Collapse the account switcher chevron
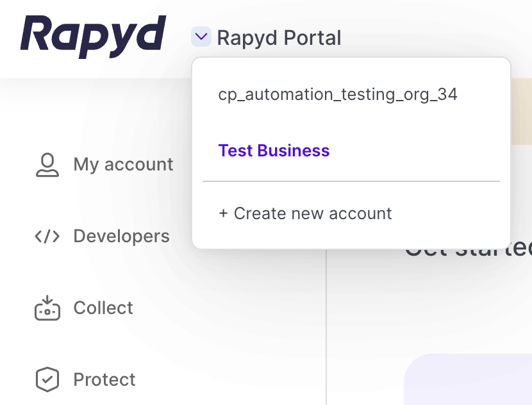 (201, 37)
